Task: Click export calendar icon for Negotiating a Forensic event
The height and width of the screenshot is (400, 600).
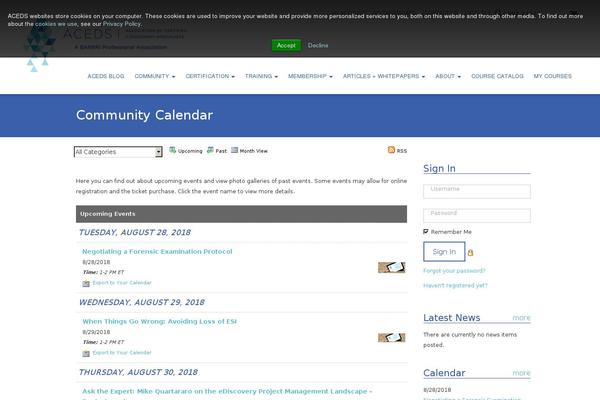Action: click(86, 283)
